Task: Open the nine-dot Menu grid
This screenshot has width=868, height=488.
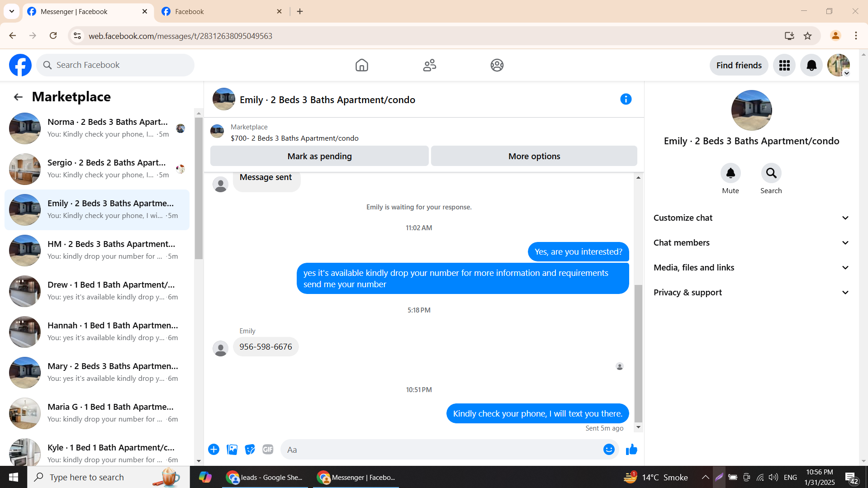Action: pyautogui.click(x=784, y=66)
